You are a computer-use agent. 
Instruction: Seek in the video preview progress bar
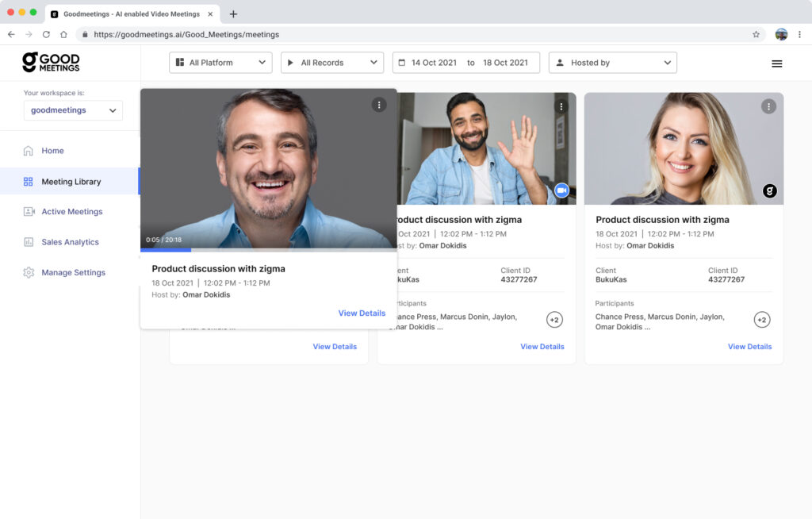[x=268, y=250]
